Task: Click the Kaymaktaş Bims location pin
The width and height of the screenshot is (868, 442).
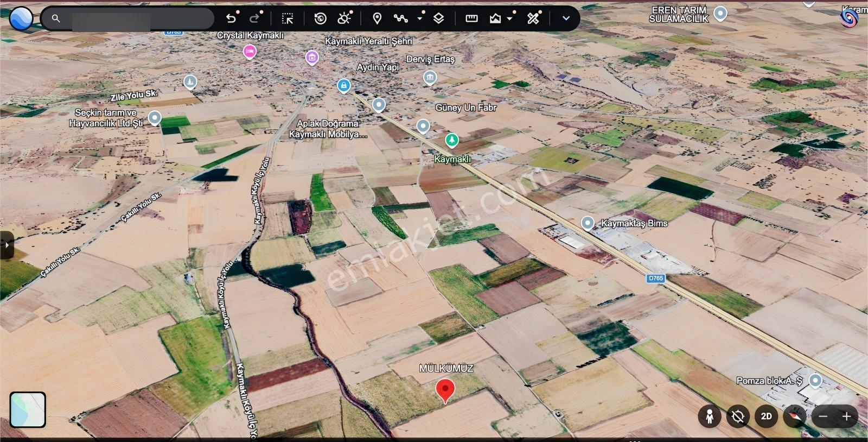Action: 588,223
